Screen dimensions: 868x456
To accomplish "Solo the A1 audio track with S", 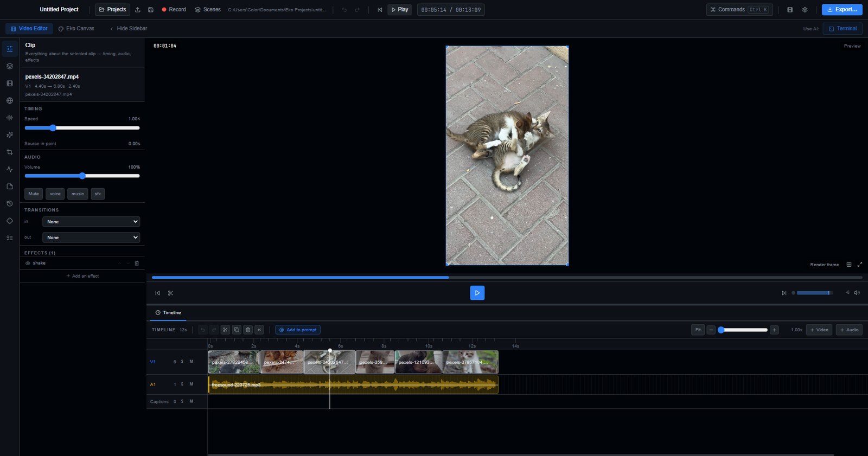I will [x=182, y=384].
